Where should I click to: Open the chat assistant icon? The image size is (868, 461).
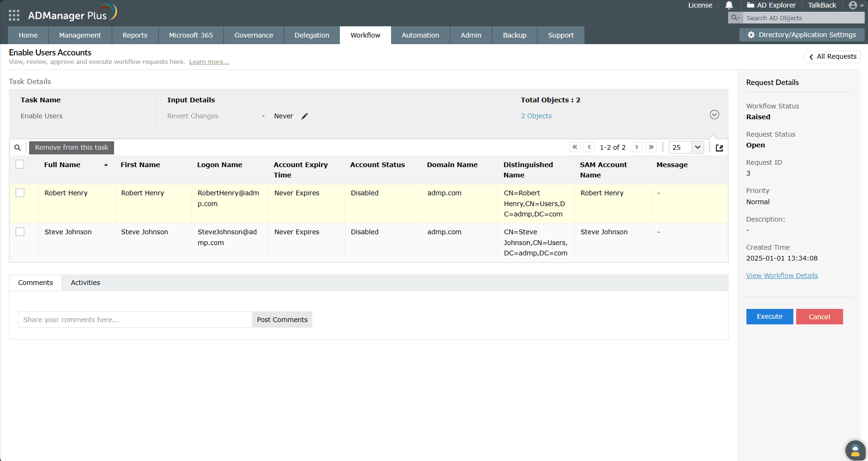point(855,450)
